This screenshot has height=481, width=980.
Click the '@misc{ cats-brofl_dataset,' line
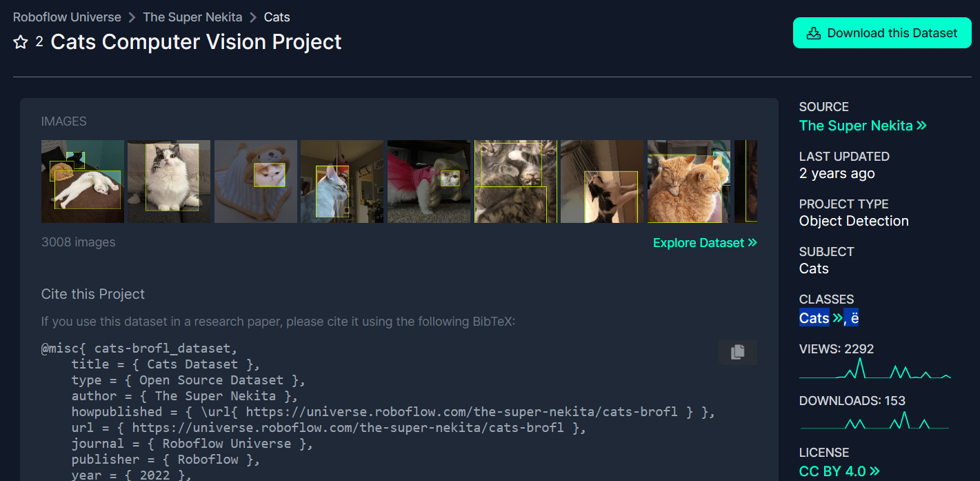(x=139, y=349)
